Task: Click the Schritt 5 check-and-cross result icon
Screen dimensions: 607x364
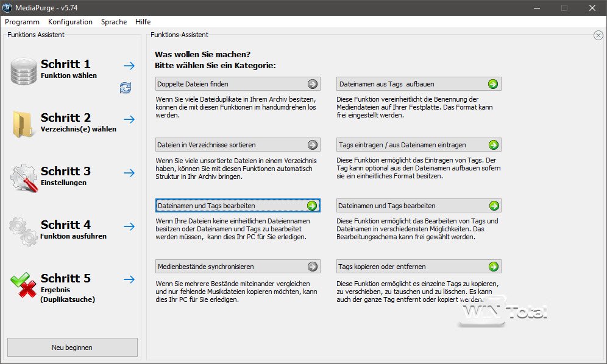Action: [24, 285]
